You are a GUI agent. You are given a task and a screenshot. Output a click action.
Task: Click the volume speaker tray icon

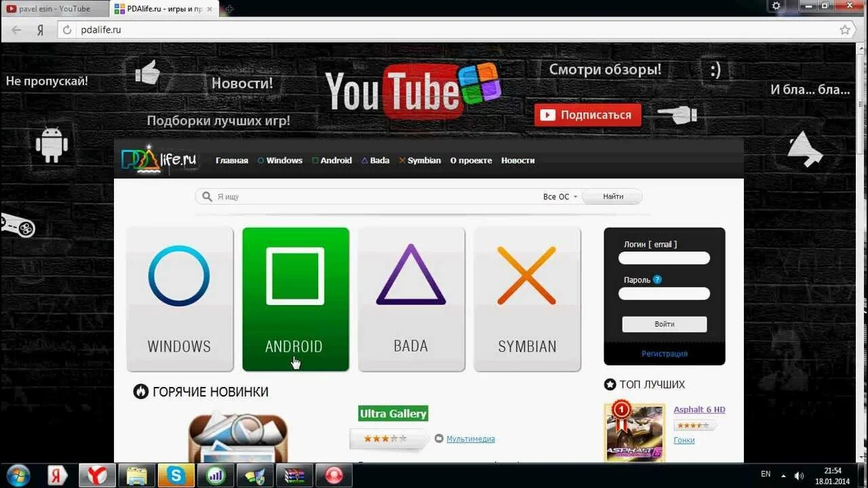click(800, 475)
